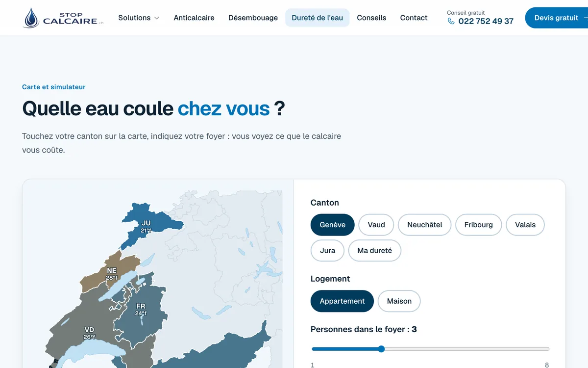Image resolution: width=588 pixels, height=368 pixels.
Task: Click the Conseil gratuit text
Action: click(466, 13)
